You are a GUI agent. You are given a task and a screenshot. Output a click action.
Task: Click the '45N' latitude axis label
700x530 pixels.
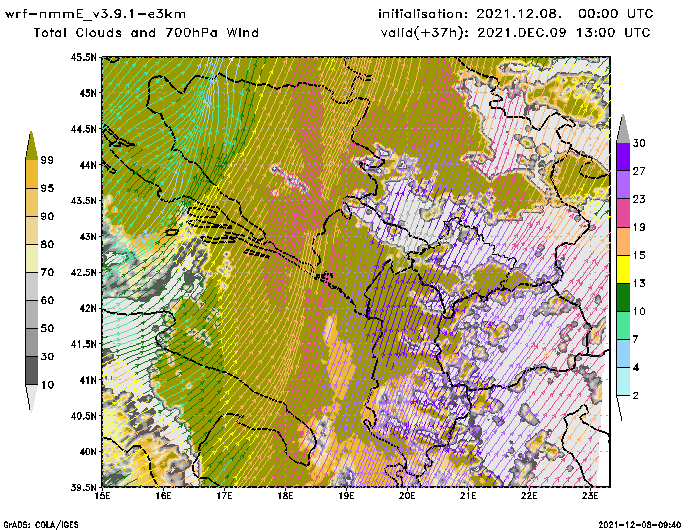(x=88, y=93)
